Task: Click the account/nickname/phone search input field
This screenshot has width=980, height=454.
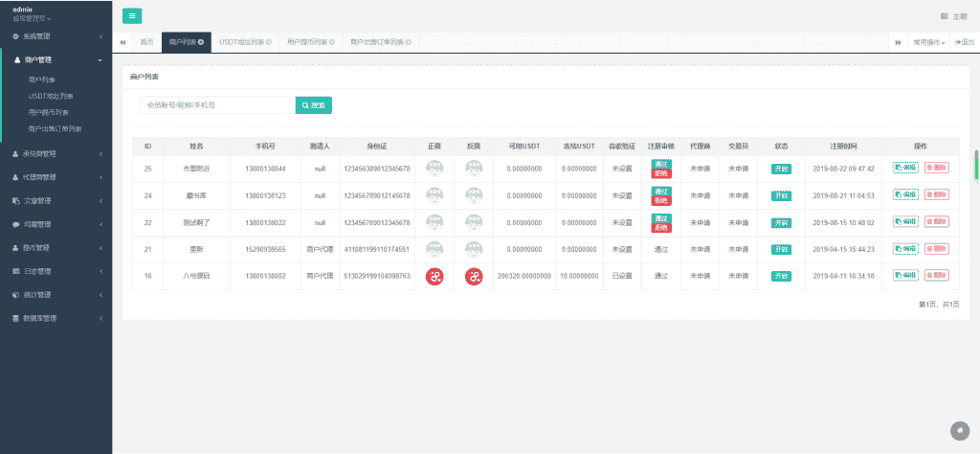Action: coord(216,104)
